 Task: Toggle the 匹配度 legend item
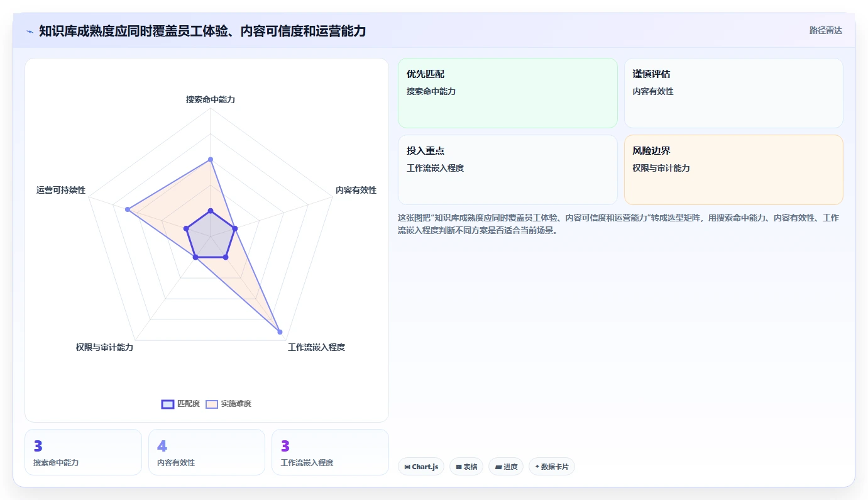tap(180, 404)
